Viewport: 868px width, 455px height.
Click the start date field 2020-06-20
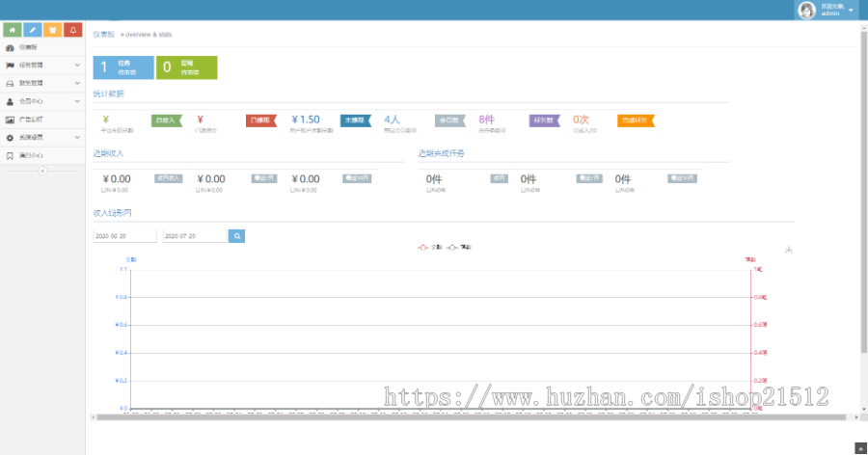click(124, 235)
